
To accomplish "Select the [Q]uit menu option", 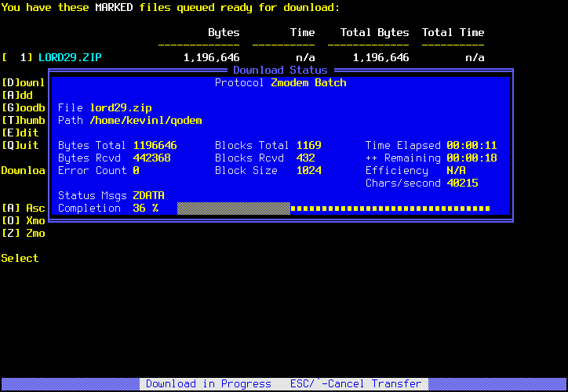I will (x=20, y=145).
